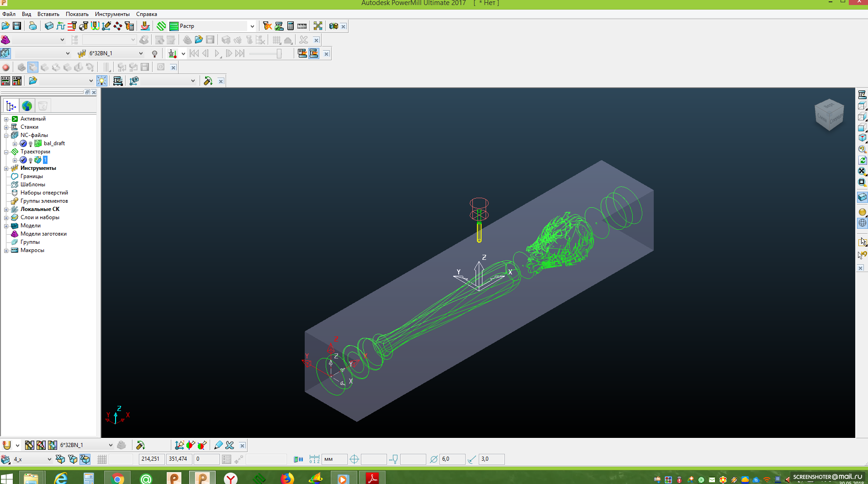Image resolution: width=868 pixels, height=484 pixels.
Task: Click the simulation speed slider handle
Action: pyautogui.click(x=279, y=53)
